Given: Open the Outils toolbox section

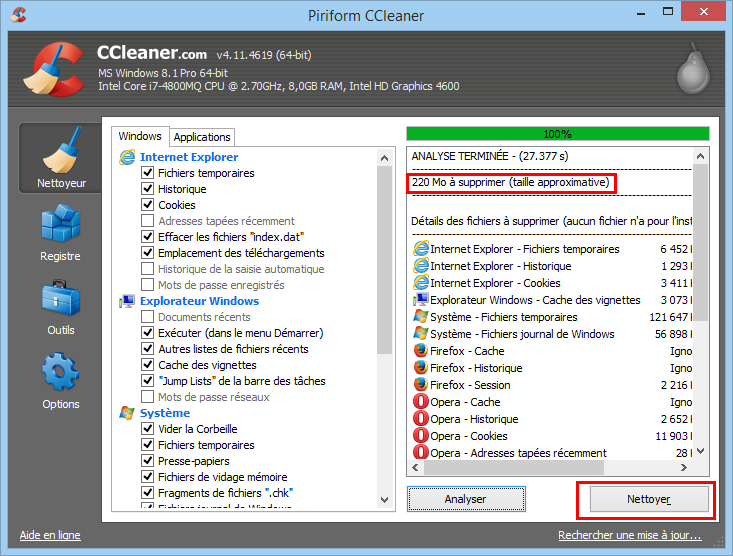Looking at the screenshot, I should 61,307.
